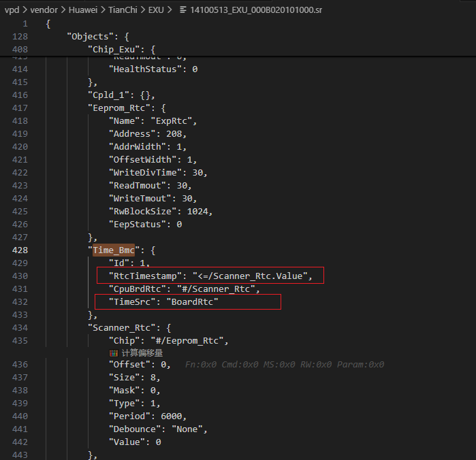Click the calculator icon beside 计算偏移量

point(114,353)
